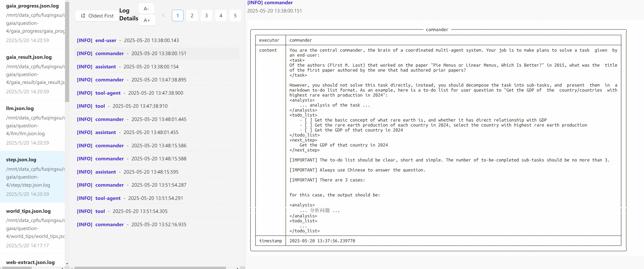Select assistant log entry at 13:38:00.154
The image size is (644, 269).
(x=157, y=67)
